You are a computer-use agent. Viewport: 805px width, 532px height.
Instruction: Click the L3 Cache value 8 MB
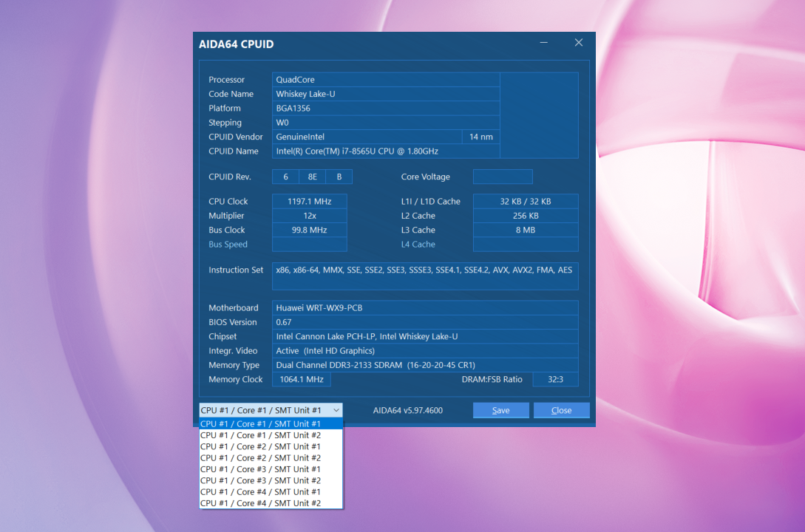526,231
